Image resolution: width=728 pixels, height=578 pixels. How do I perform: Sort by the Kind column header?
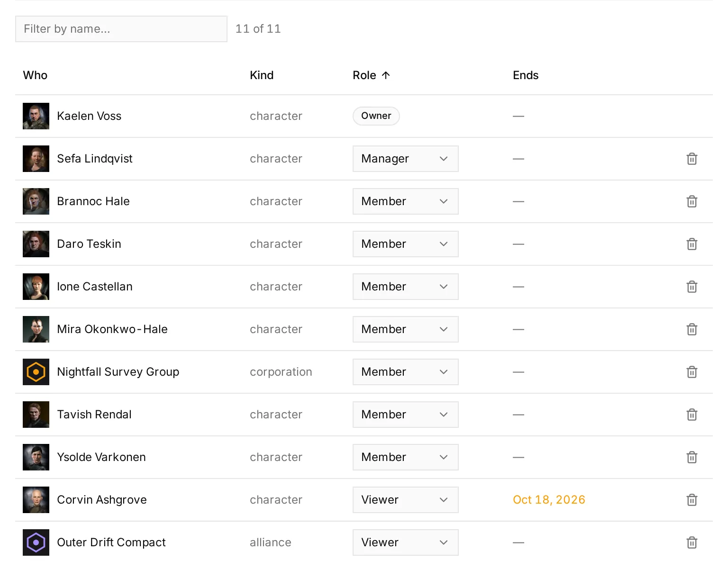click(x=262, y=75)
